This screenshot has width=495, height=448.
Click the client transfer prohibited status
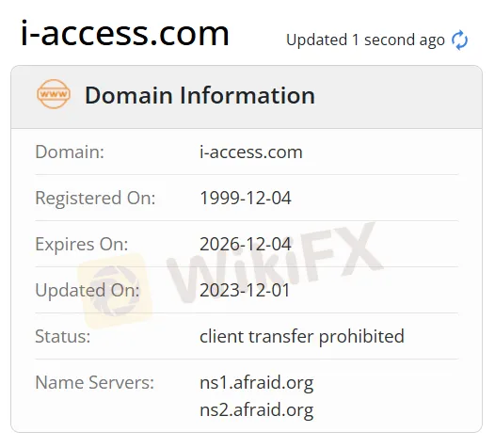302,336
